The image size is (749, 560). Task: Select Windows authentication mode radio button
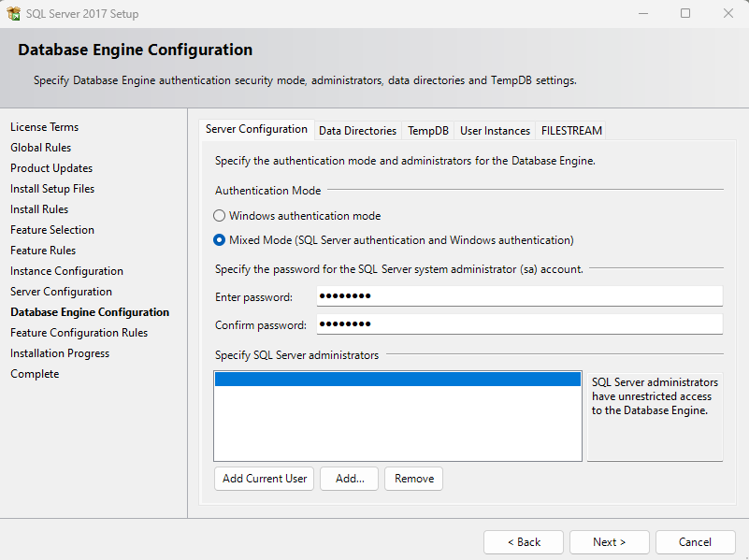pos(219,216)
